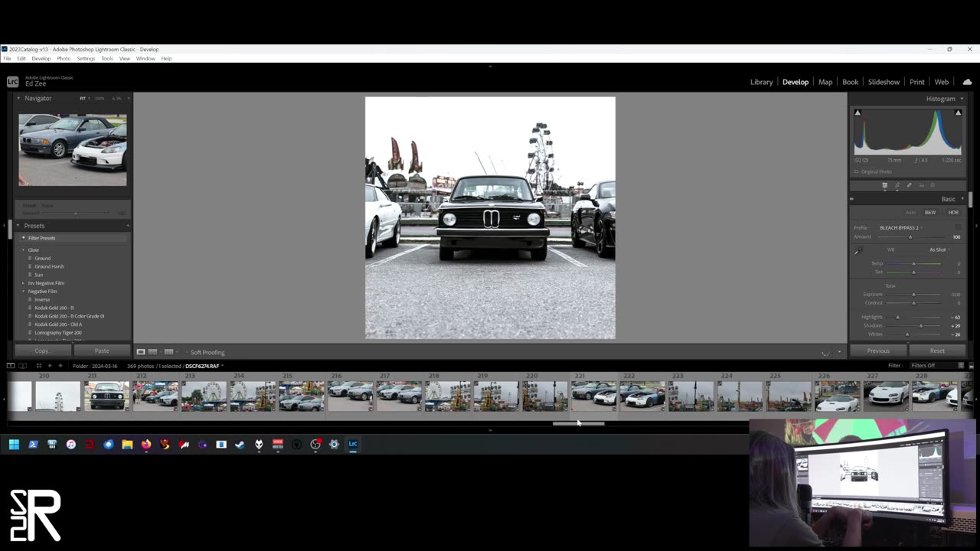Collapse the Negative Film preset group
This screenshot has width=980, height=551.
[x=24, y=292]
